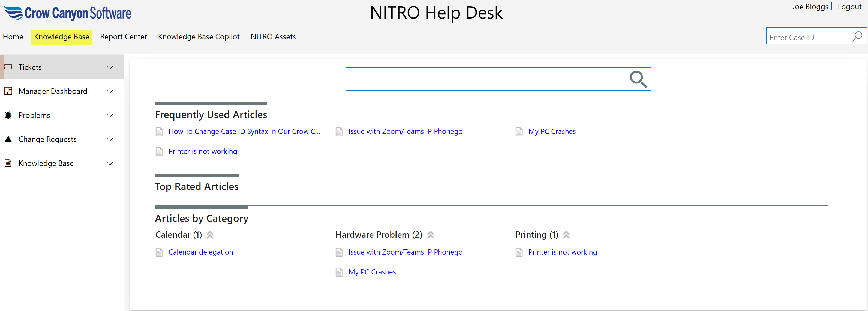Expand the Change Requests chevron
The width and height of the screenshot is (868, 311).
pyautogui.click(x=110, y=139)
